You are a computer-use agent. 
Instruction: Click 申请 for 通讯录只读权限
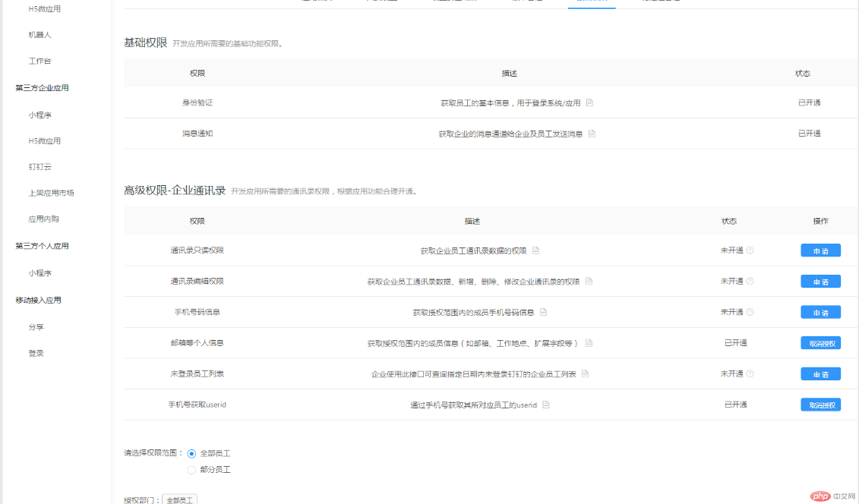820,250
